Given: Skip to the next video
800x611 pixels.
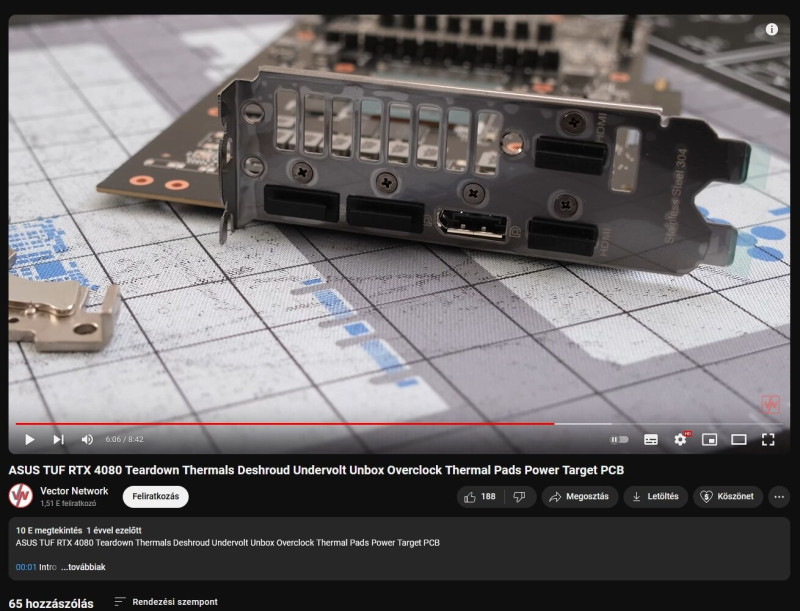Looking at the screenshot, I should 58,439.
